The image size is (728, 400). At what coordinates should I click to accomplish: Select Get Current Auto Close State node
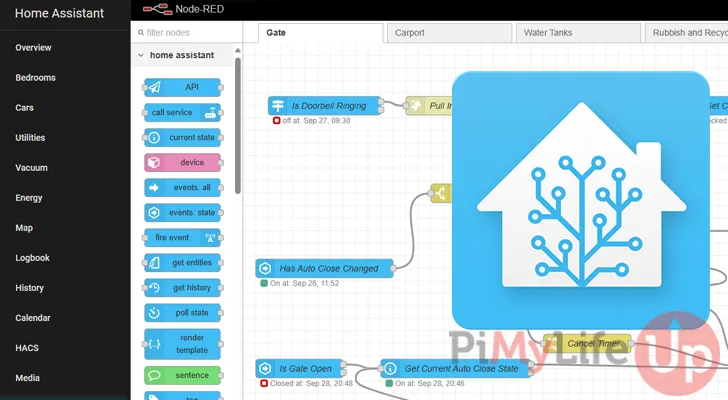456,368
